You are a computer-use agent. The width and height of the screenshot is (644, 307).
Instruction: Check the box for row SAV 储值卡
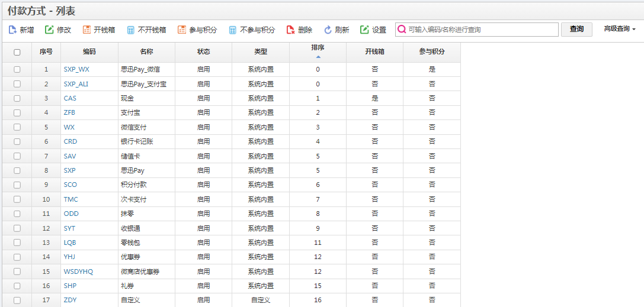pyautogui.click(x=17, y=156)
